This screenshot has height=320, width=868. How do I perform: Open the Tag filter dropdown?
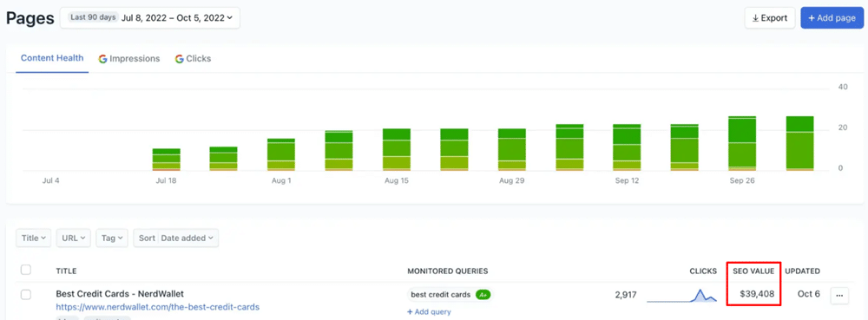coord(112,238)
